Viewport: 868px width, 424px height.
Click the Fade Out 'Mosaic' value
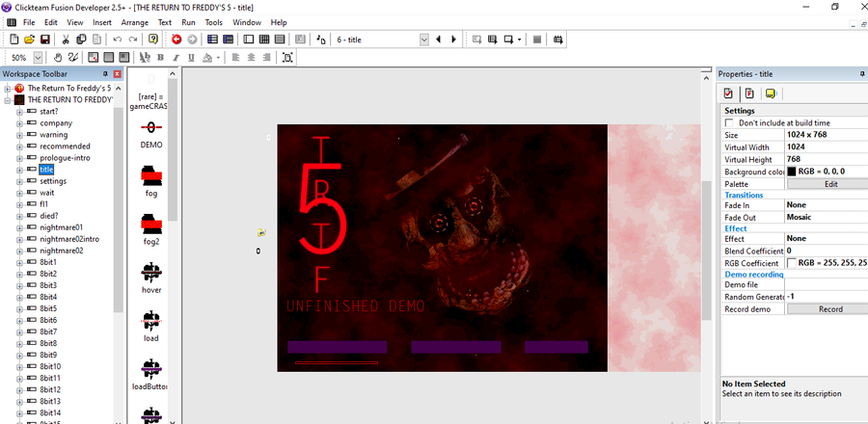click(x=799, y=217)
